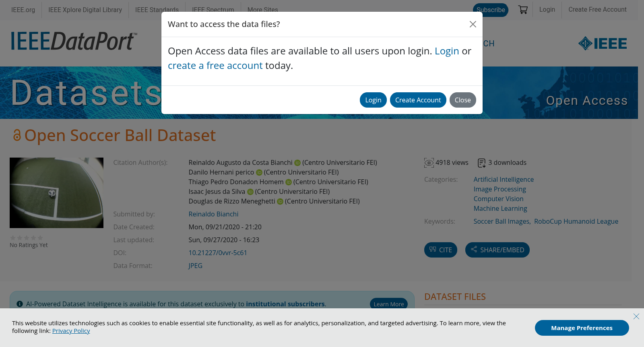Screen dimensions: 644x347
Task: Open the IEEE Spectrum top link
Action: (213, 10)
